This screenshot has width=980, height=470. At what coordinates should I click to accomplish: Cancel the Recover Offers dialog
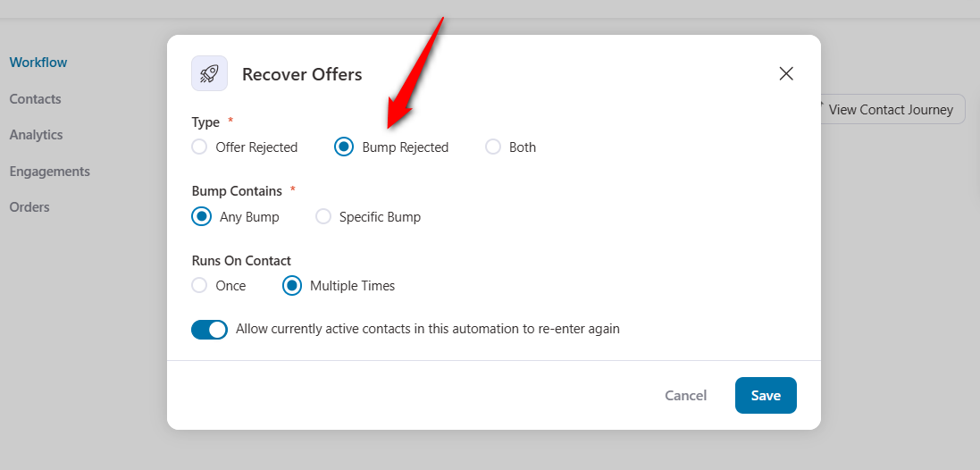[685, 396]
